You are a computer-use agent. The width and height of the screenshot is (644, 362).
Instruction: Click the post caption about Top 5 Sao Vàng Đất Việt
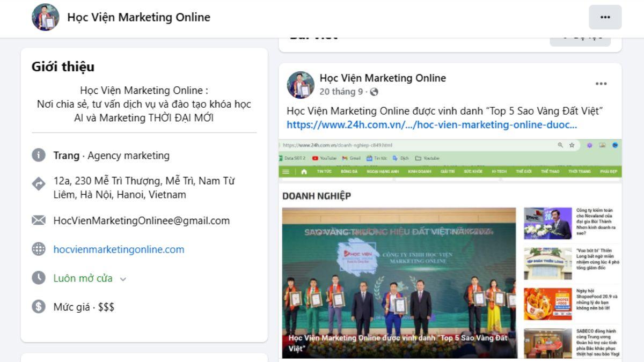click(x=445, y=111)
